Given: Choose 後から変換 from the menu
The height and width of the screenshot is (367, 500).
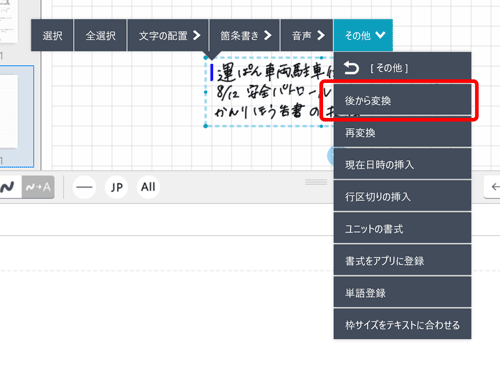Looking at the screenshot, I should (402, 100).
